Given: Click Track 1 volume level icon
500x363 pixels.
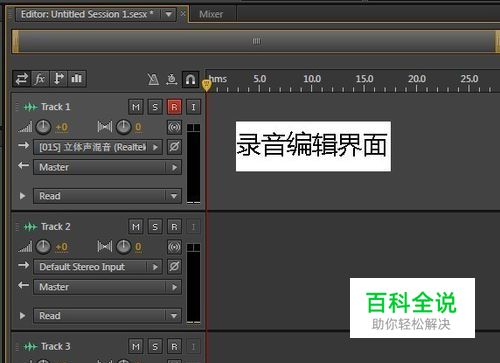Looking at the screenshot, I should 25,127.
